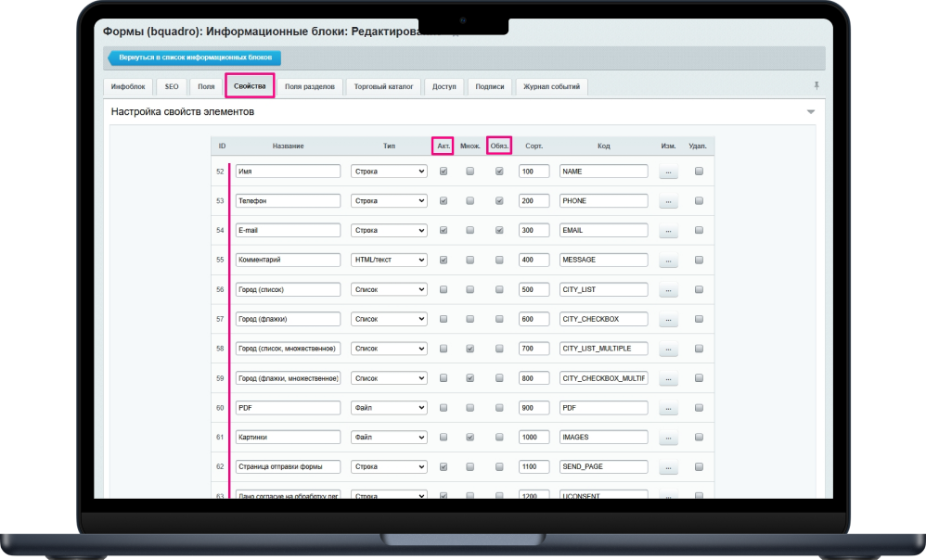Click the Сорт. column header
Screen dimensions: 926x560
click(x=534, y=146)
